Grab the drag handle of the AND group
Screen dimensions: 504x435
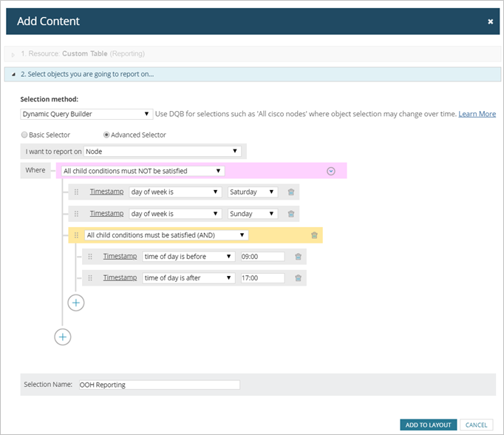(x=77, y=235)
